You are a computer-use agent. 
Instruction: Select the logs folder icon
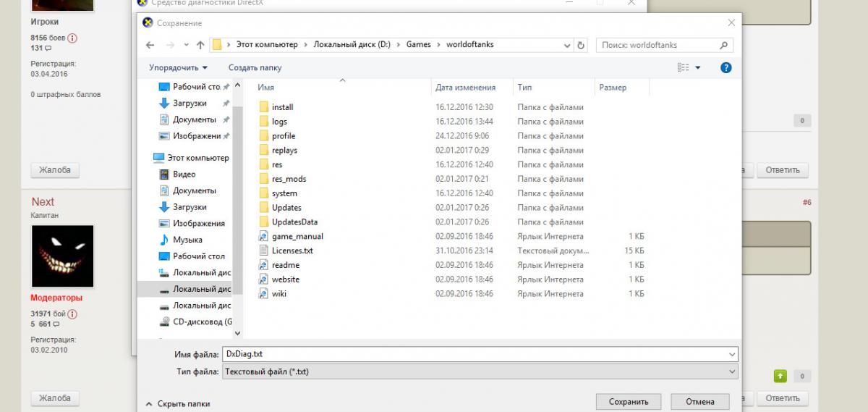tap(263, 122)
